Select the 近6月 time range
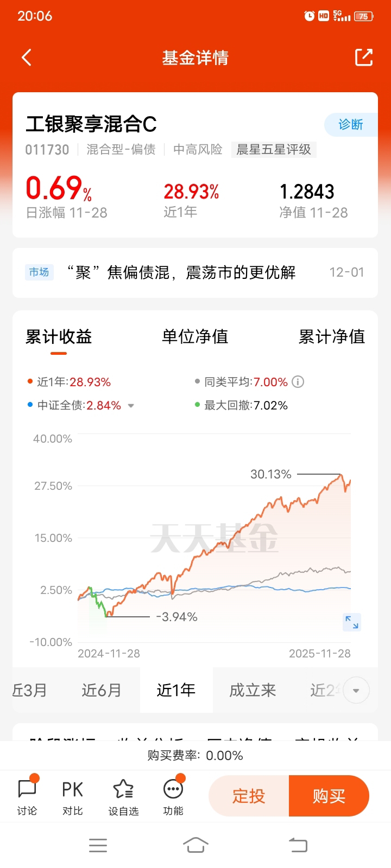Viewport: 391px width, 868px height. pyautogui.click(x=102, y=690)
